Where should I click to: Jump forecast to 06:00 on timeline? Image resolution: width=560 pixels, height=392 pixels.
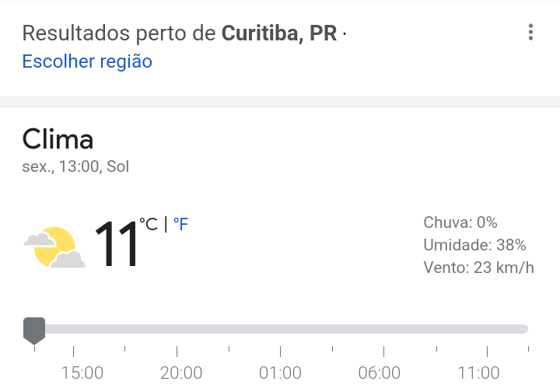tap(380, 373)
